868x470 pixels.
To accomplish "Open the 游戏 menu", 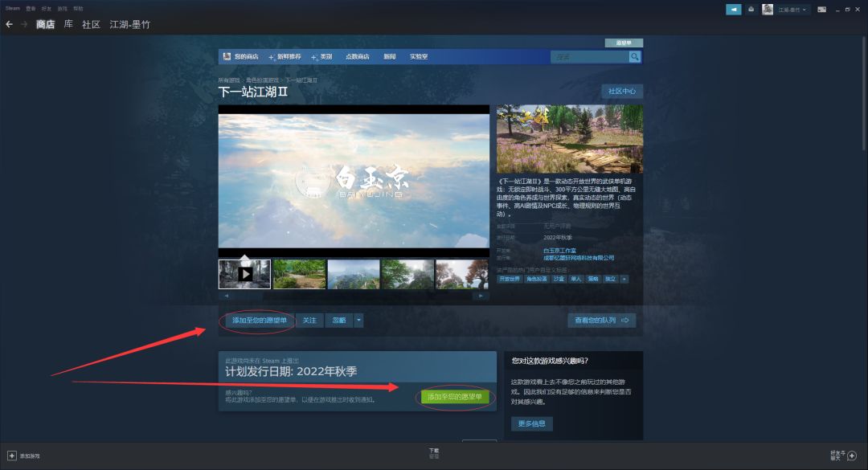I will [63, 8].
